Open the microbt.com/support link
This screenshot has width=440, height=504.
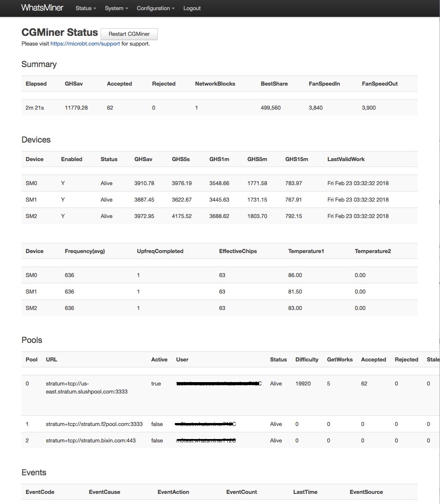tap(85, 43)
